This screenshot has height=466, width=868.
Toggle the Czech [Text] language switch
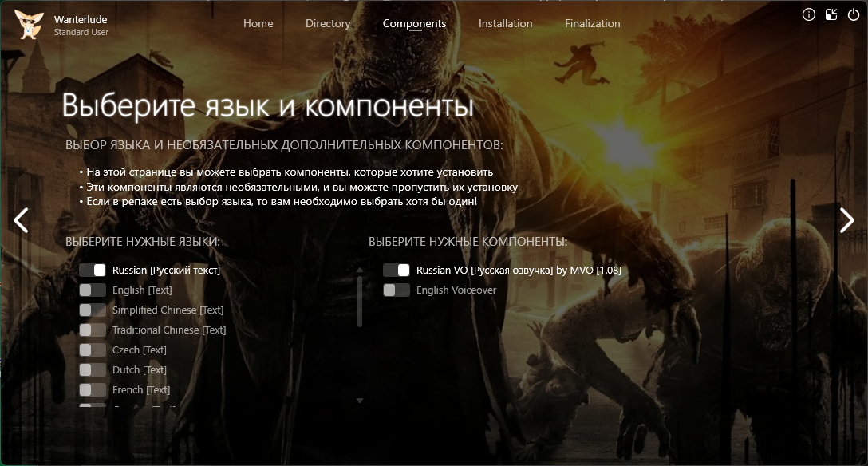[93, 349]
